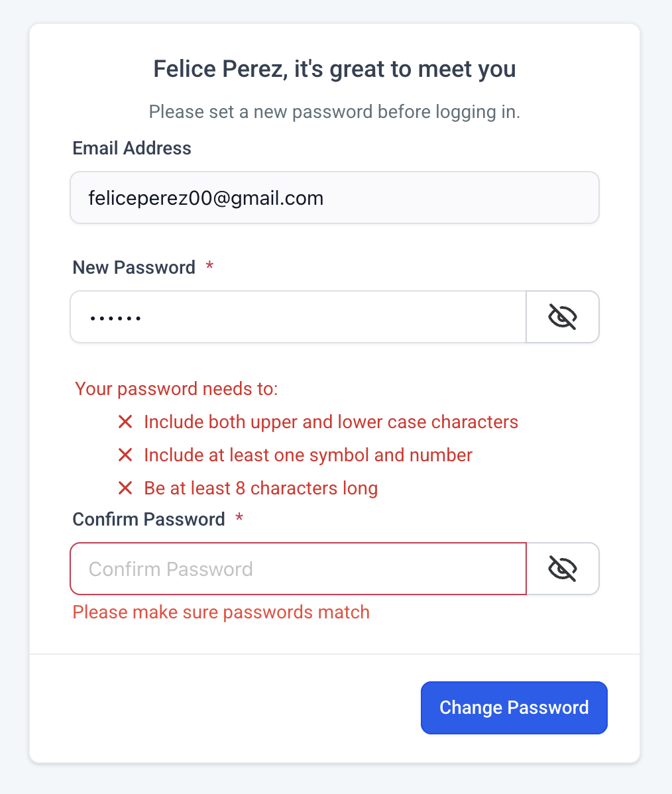The image size is (672, 794).
Task: Click the Change Password button
Action: click(514, 708)
